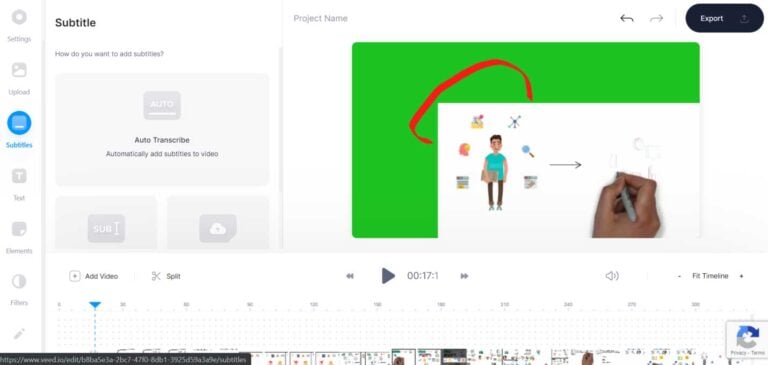The width and height of the screenshot is (768, 365).
Task: Click the Subtitle panel scrollbar
Action: (281, 147)
